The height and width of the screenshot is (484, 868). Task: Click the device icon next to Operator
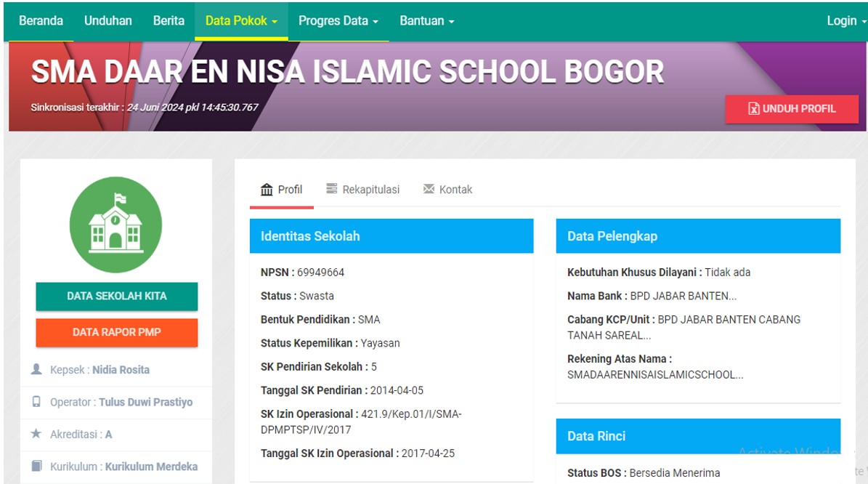click(x=36, y=402)
